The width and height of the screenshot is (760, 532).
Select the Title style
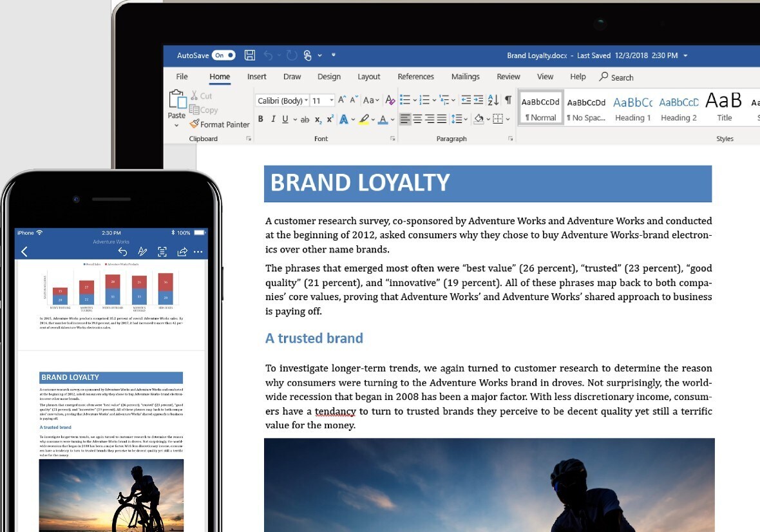click(x=724, y=108)
